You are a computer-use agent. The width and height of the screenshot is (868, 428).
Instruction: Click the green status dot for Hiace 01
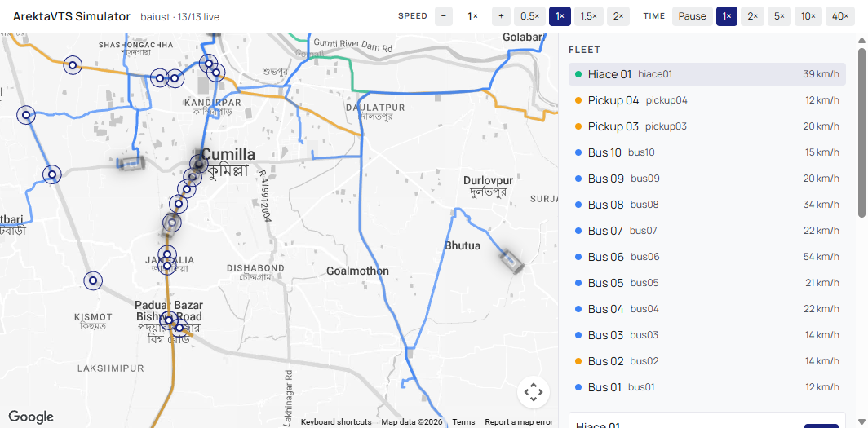[578, 74]
